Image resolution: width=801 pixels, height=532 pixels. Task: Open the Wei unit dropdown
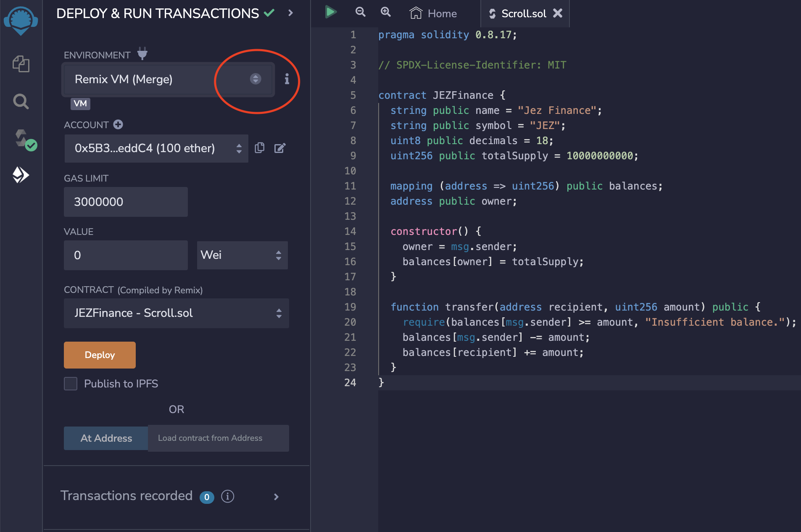[242, 255]
